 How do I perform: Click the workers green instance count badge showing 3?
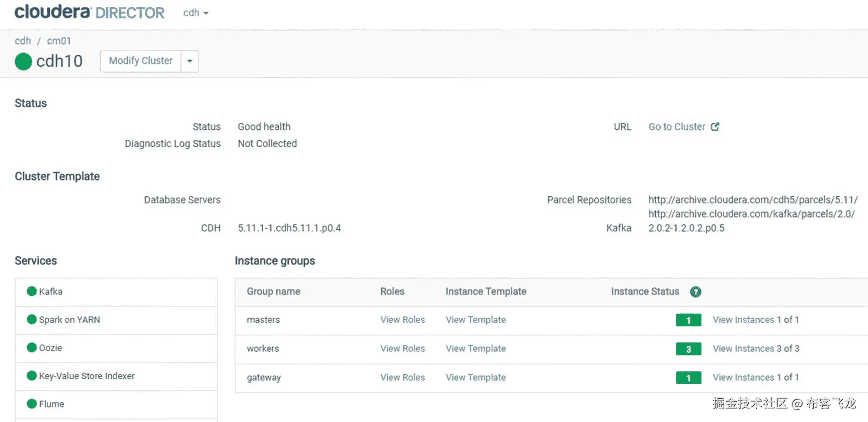click(x=688, y=349)
